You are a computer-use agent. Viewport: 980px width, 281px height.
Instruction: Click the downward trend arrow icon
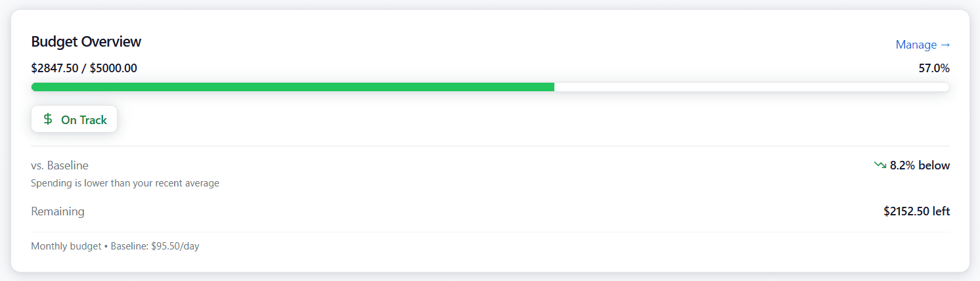[880, 165]
